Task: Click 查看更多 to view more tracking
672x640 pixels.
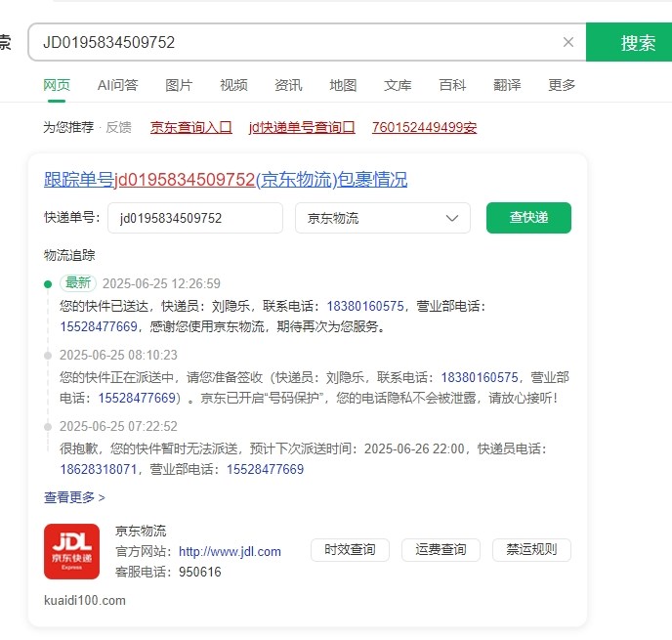Action: pyautogui.click(x=74, y=497)
